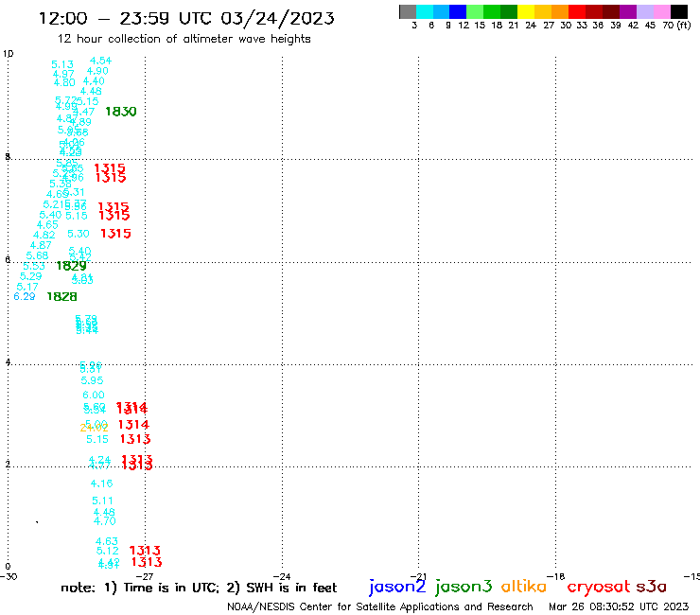Click the wave height value '4.90'
Viewport: 700px width, 615px height.
(97, 71)
